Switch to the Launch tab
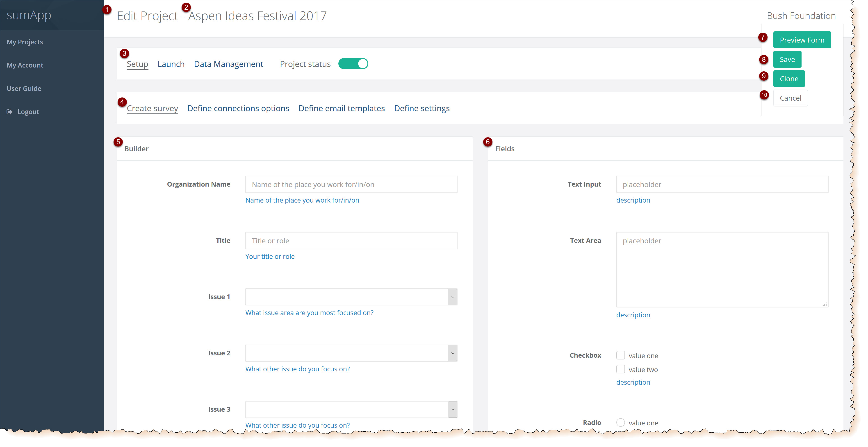 171,64
